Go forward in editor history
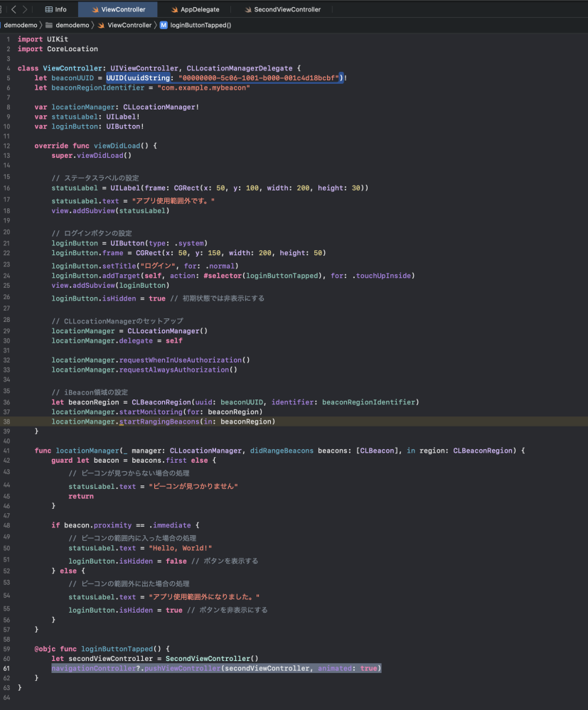The height and width of the screenshot is (710, 588). pyautogui.click(x=26, y=9)
